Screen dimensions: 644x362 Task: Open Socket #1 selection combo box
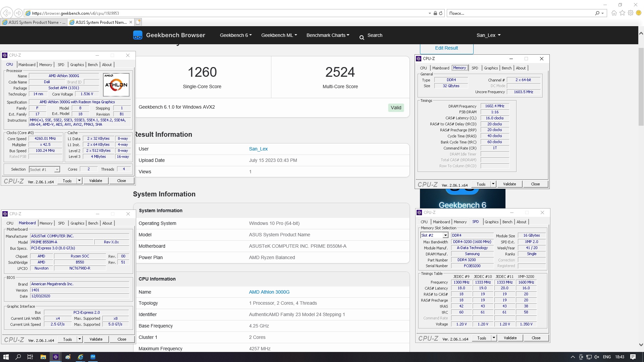click(x=44, y=170)
